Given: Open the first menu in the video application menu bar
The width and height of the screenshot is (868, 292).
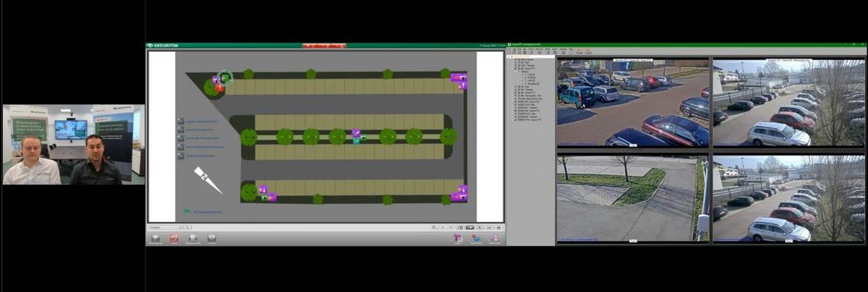Looking at the screenshot, I should point(509,49).
